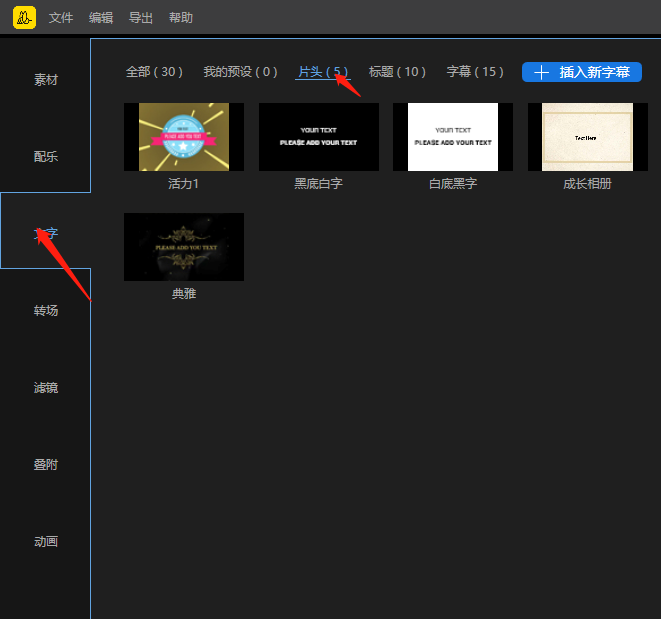Select the 黑底白字 title thumbnail
Image resolution: width=661 pixels, height=619 pixels.
[x=319, y=137]
